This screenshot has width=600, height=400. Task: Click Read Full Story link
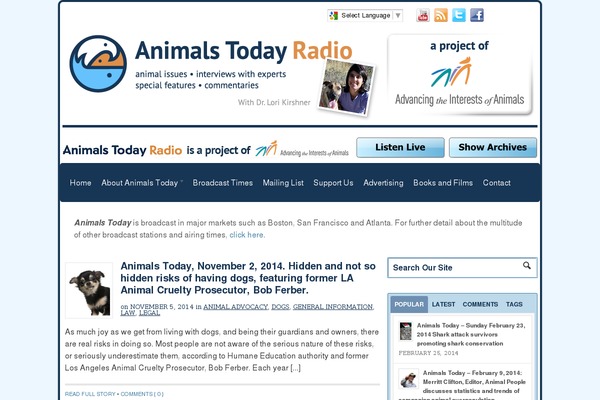(x=90, y=394)
